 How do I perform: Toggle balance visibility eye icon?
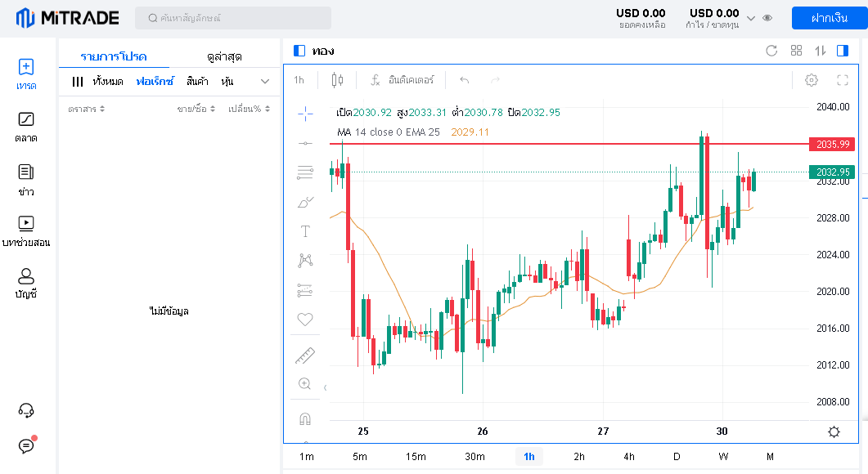tap(767, 17)
